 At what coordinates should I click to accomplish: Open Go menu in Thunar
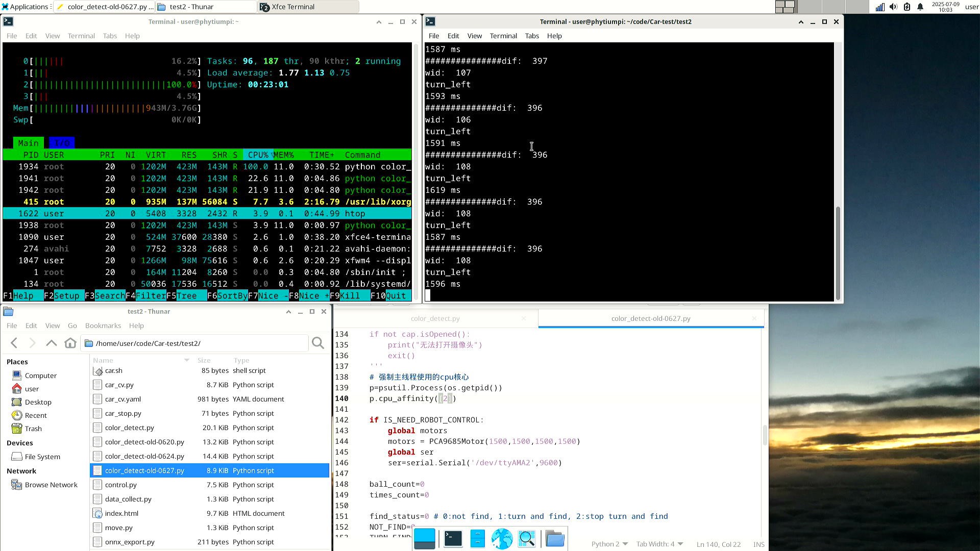point(72,325)
